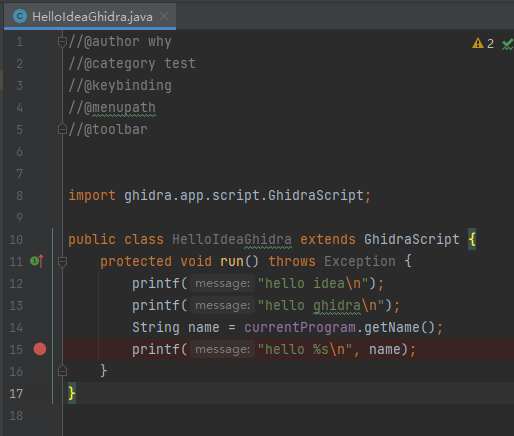
Task: Click the currentProgram field reference on line 14
Action: click(300, 327)
